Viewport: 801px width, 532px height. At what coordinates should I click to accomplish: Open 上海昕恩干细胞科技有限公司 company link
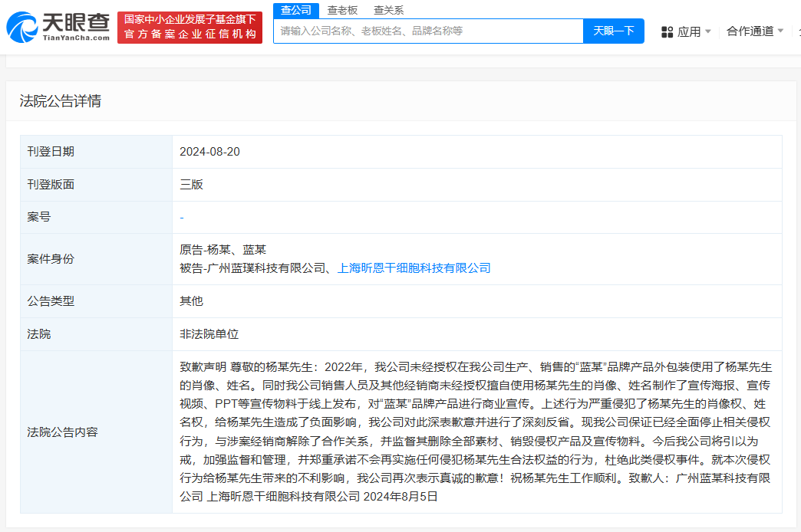[414, 268]
